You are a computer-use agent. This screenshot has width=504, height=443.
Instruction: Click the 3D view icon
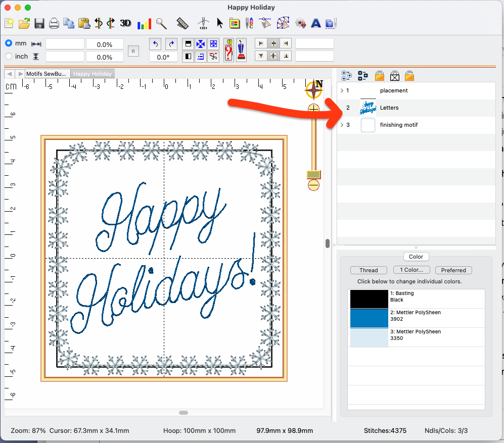click(125, 23)
